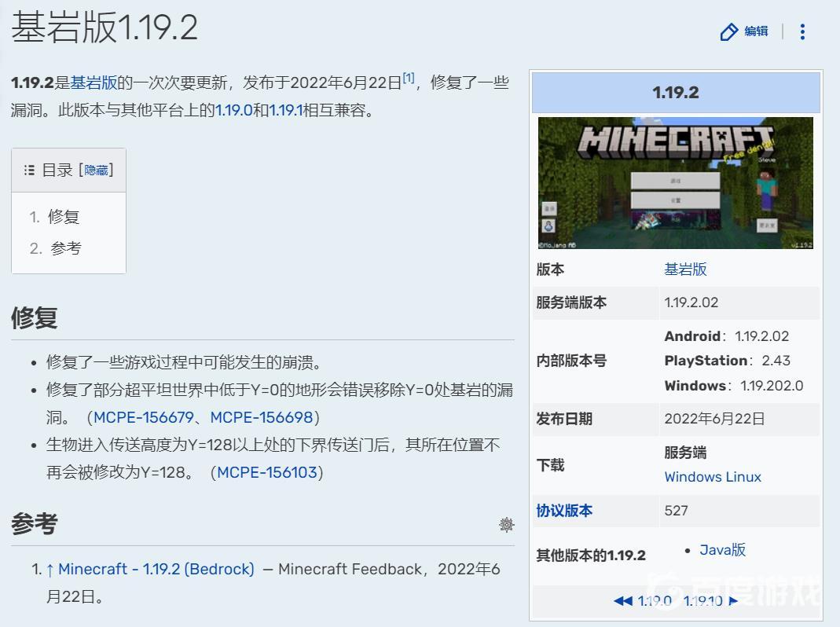Open the 1.19.1 link in the intro
This screenshot has height=627, width=840.
286,110
